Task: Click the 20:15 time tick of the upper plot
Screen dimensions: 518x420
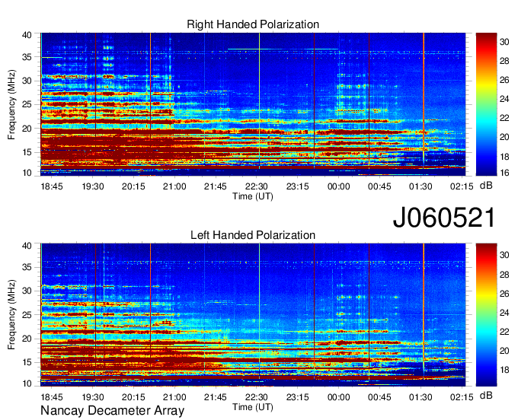Action: click(133, 186)
